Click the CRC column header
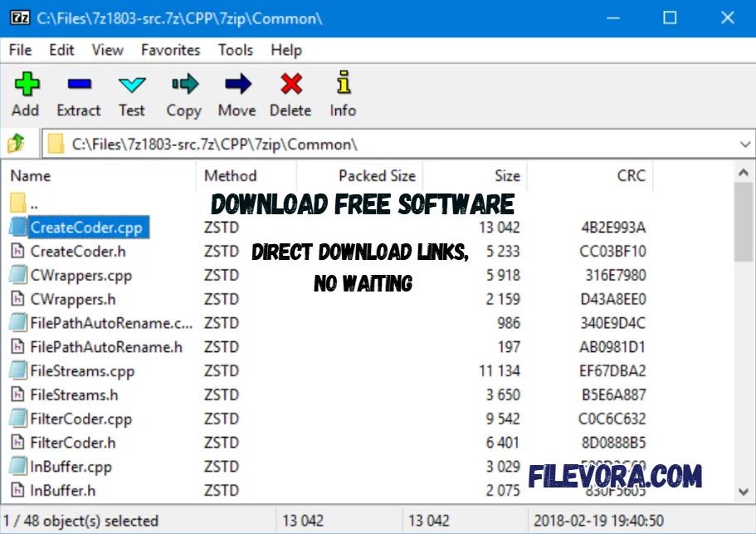756x534 pixels. [x=631, y=175]
